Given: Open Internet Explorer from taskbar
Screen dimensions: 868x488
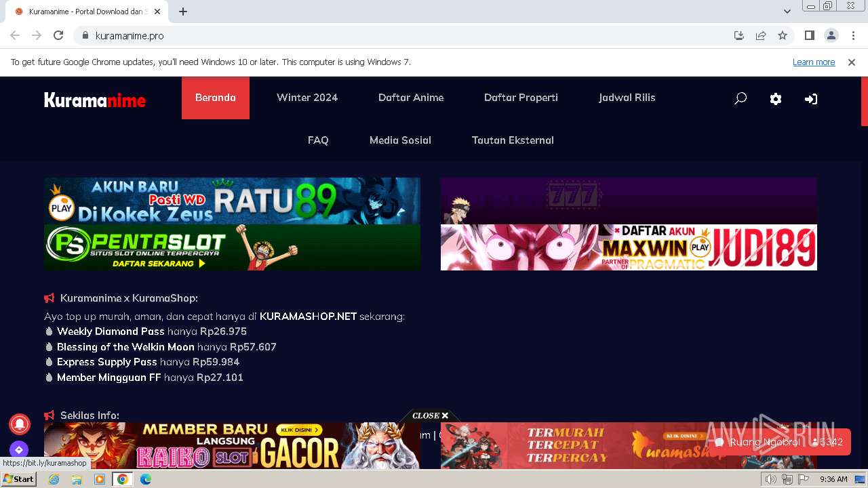Looking at the screenshot, I should pos(54,479).
